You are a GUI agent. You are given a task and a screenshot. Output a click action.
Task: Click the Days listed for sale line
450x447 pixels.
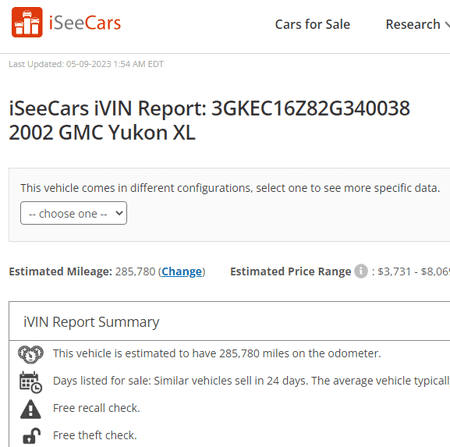(x=251, y=381)
